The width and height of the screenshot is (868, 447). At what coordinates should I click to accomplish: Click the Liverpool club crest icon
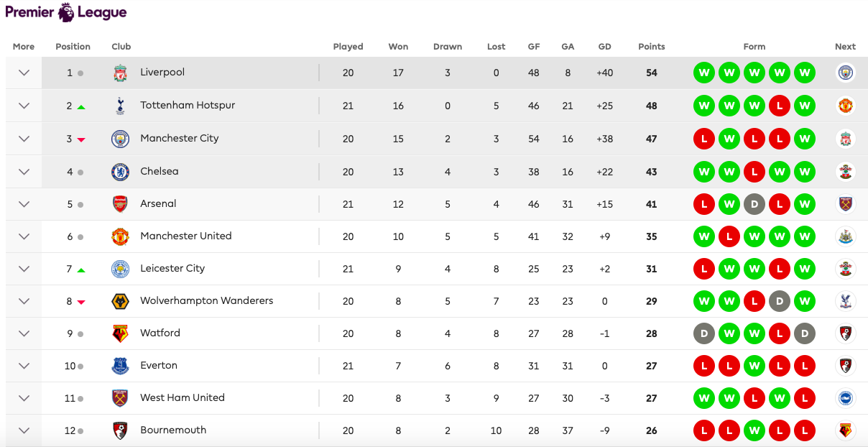point(120,73)
